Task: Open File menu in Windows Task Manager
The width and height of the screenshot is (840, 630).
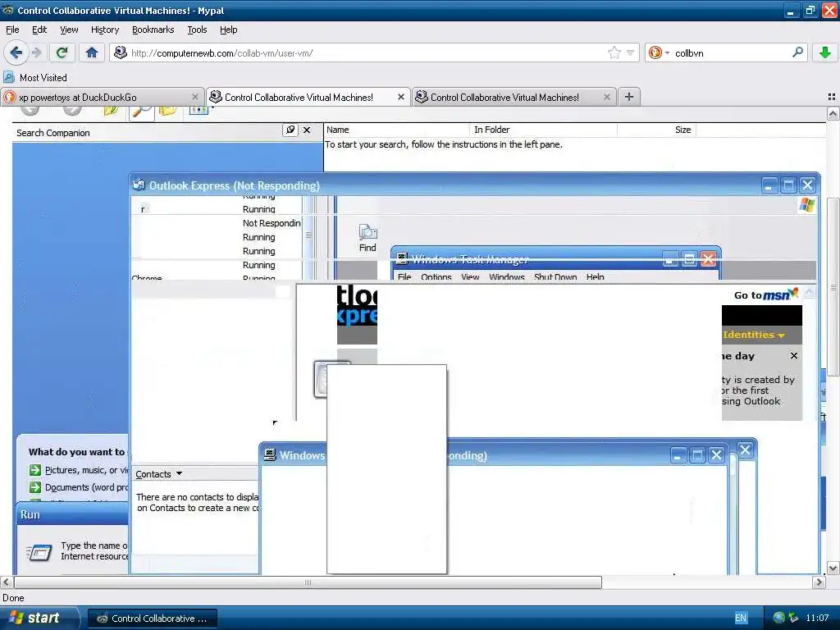Action: 404,277
